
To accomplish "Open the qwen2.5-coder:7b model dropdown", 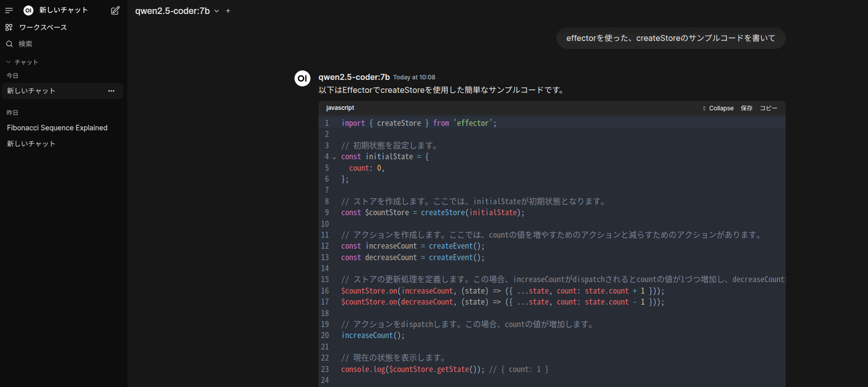I will tap(177, 11).
